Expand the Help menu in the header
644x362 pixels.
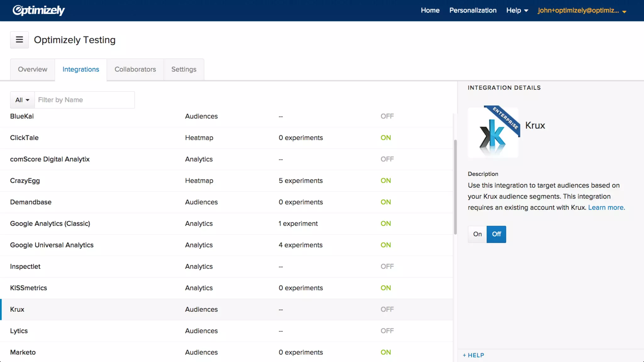pyautogui.click(x=517, y=10)
